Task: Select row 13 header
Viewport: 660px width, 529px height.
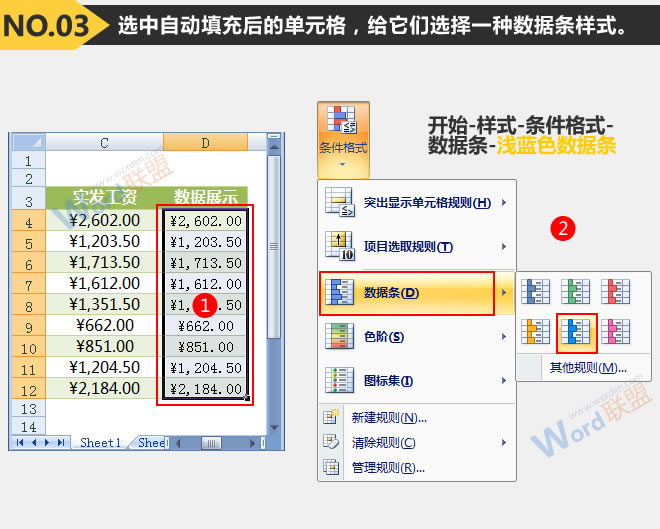Action: coord(29,408)
